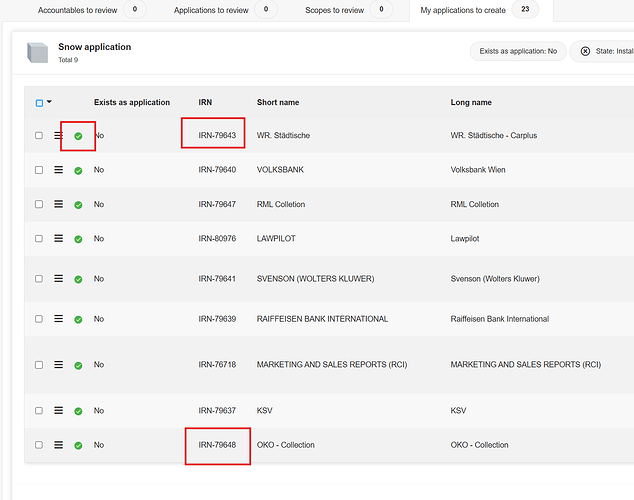Click long name Lawpilot

[x=465, y=238]
